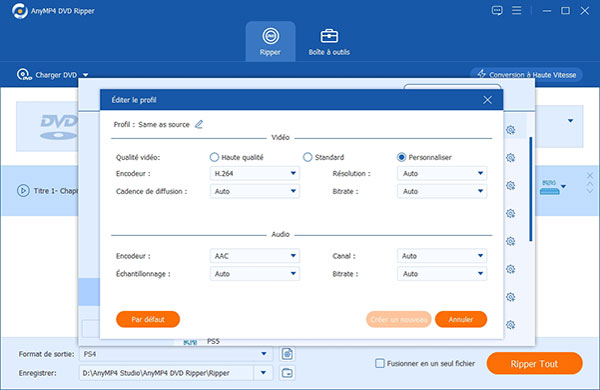Click the Charger DVD disc icon

24,74
